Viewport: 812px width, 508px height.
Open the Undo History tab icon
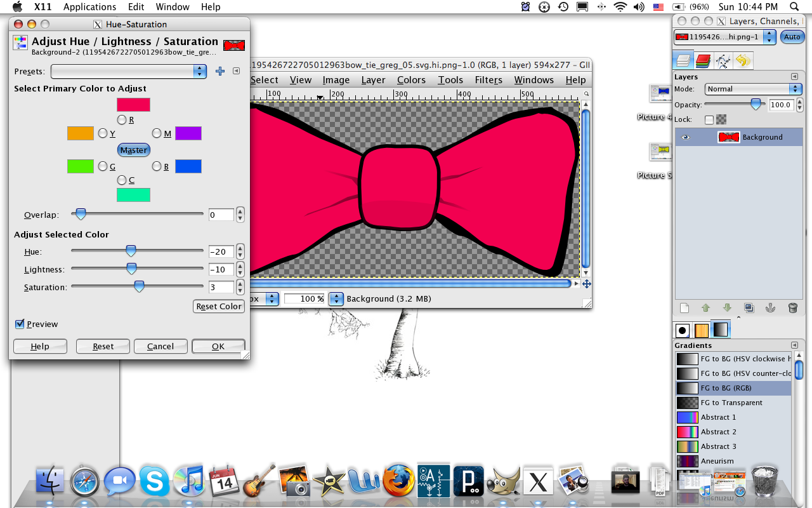(742, 61)
